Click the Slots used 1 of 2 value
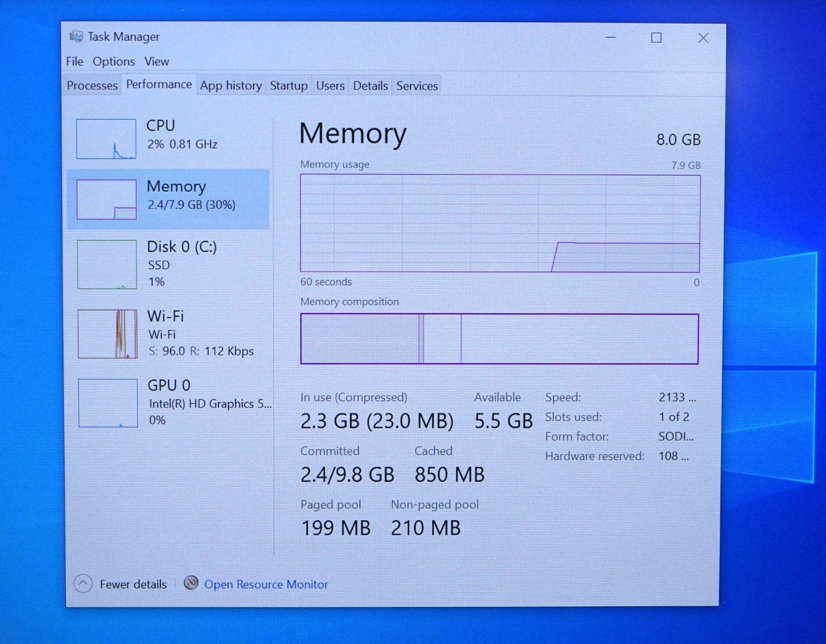 point(674,417)
